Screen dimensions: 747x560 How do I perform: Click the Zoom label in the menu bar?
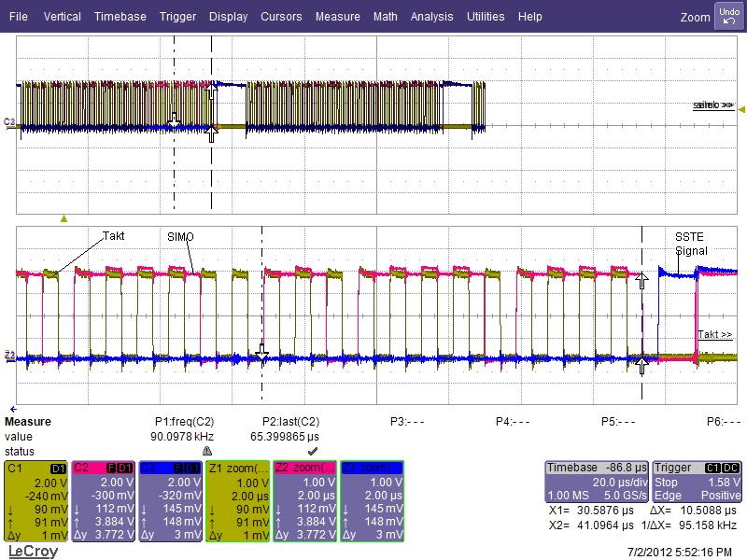pyautogui.click(x=695, y=18)
